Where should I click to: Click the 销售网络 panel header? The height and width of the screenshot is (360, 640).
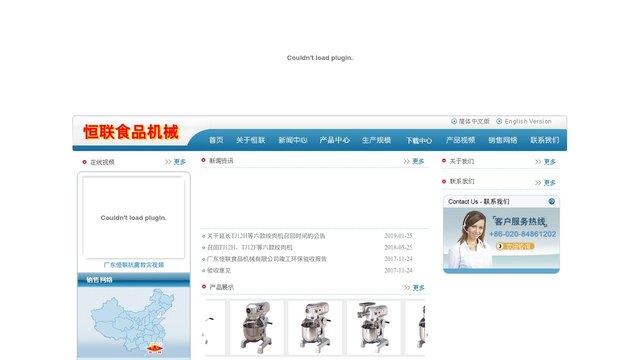coord(134,280)
